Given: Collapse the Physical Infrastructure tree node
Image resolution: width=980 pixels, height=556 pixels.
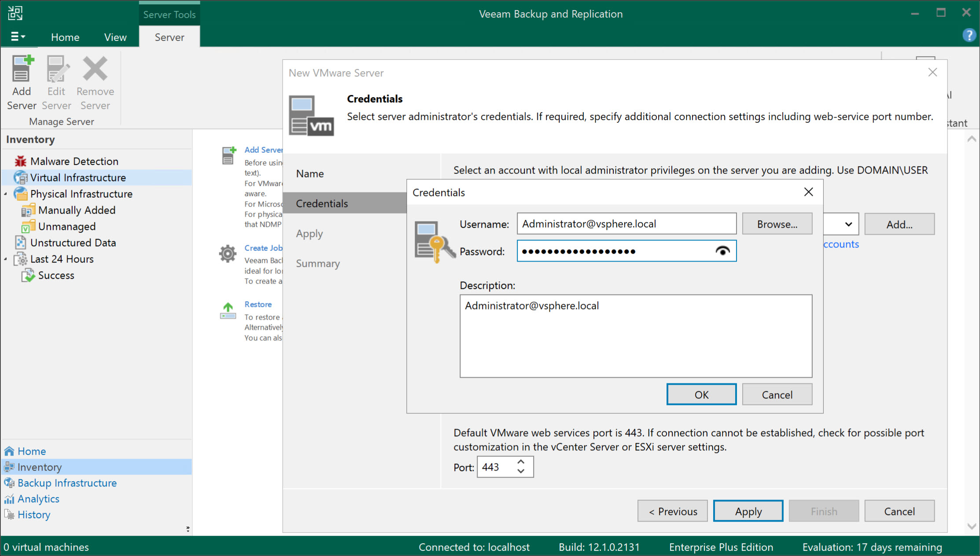Looking at the screenshot, I should pyautogui.click(x=6, y=194).
